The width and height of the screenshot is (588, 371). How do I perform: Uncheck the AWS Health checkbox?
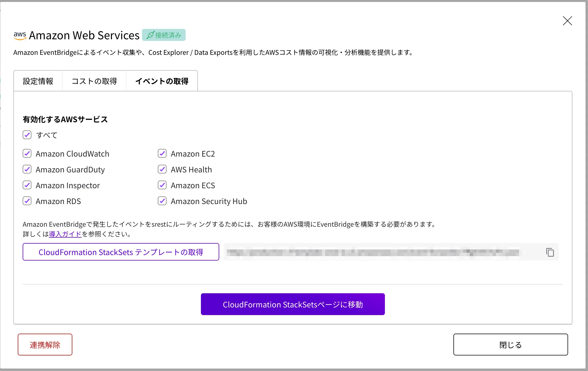click(162, 169)
